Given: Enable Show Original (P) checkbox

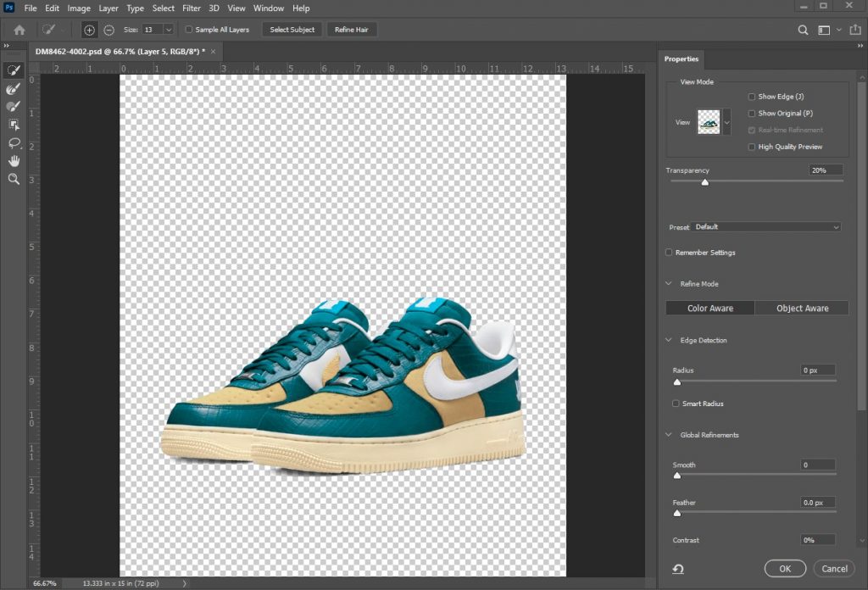Looking at the screenshot, I should pyautogui.click(x=751, y=114).
